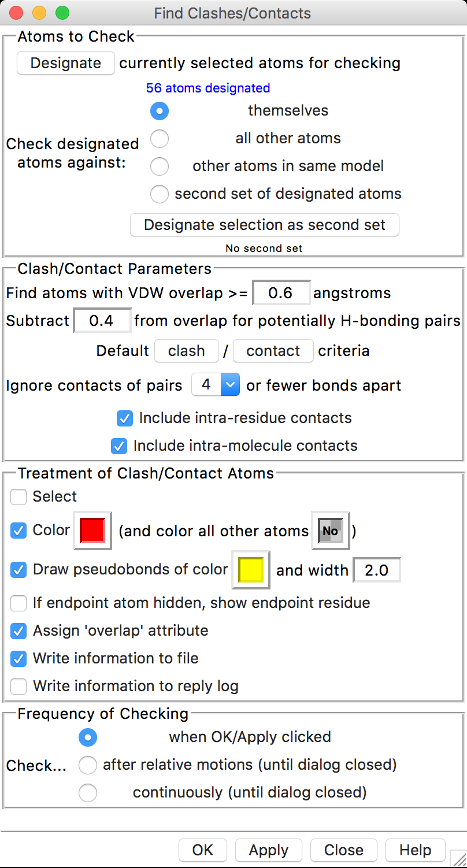The height and width of the screenshot is (868, 467).
Task: Select 'all other atoms' radio option
Action: pyautogui.click(x=160, y=138)
